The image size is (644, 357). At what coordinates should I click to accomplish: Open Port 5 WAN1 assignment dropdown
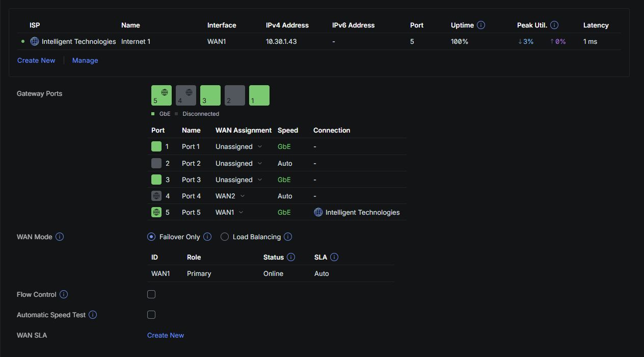tap(229, 212)
